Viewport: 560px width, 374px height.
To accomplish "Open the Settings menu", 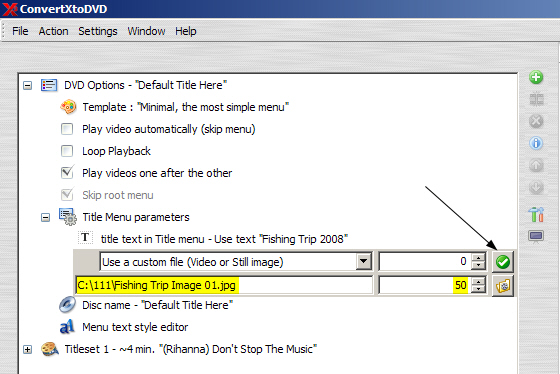I will tap(98, 31).
